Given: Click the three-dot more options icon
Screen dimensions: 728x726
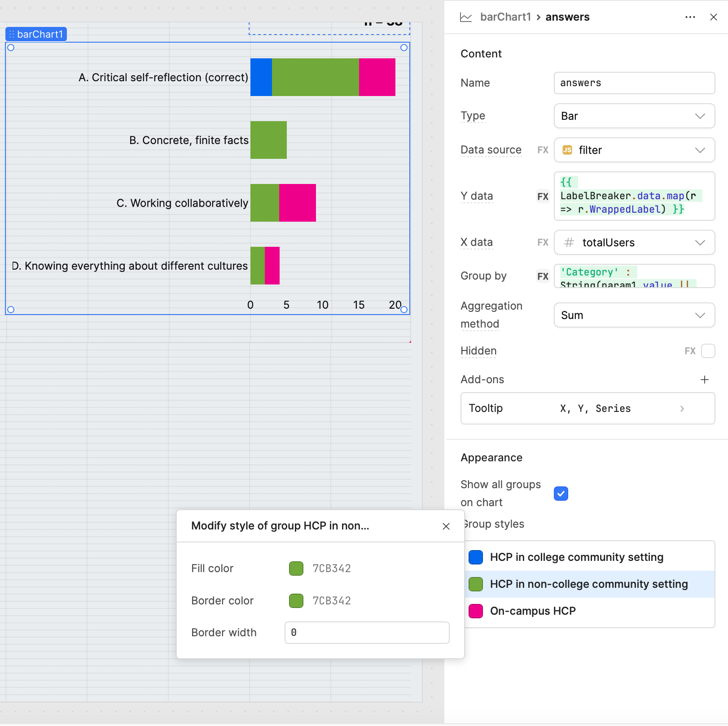Looking at the screenshot, I should pyautogui.click(x=690, y=17).
